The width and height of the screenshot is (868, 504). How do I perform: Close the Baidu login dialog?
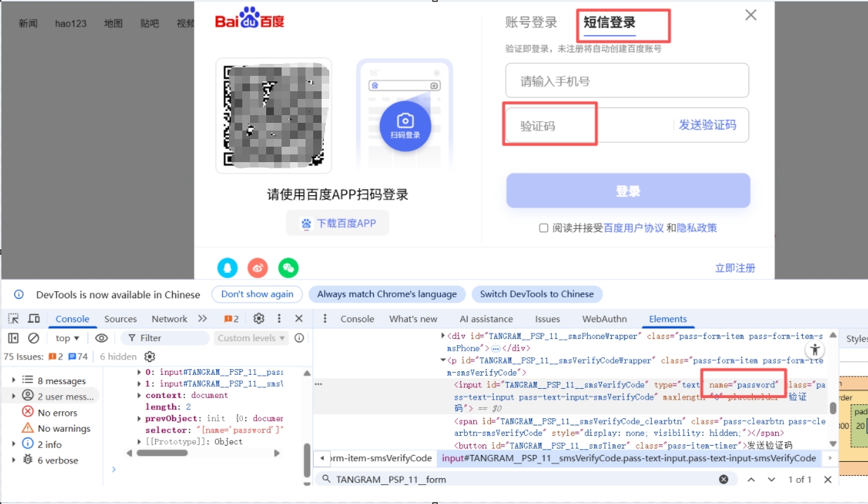pyautogui.click(x=751, y=15)
